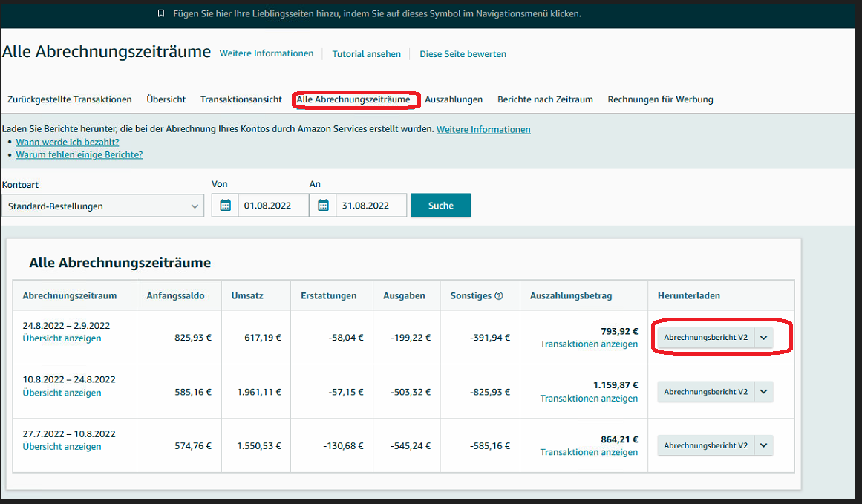Open the An date calendar icon

323,206
